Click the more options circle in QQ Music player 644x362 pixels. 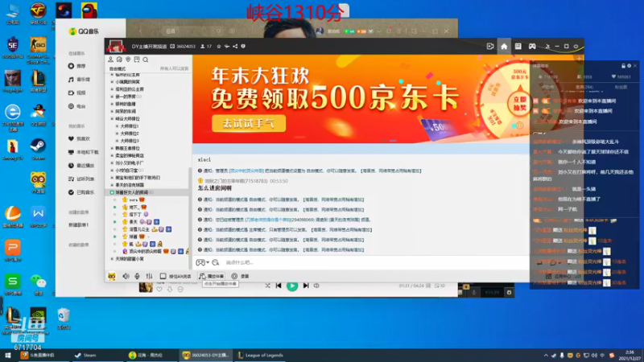(180, 290)
